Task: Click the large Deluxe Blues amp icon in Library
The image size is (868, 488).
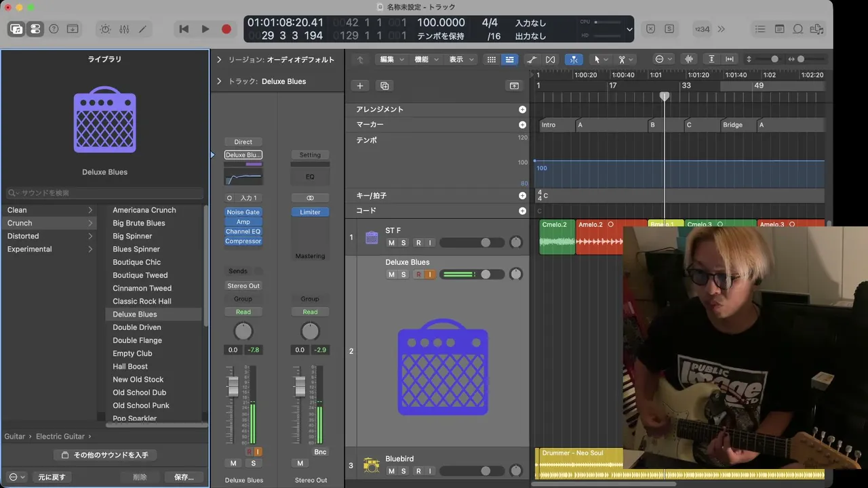Action: [104, 119]
